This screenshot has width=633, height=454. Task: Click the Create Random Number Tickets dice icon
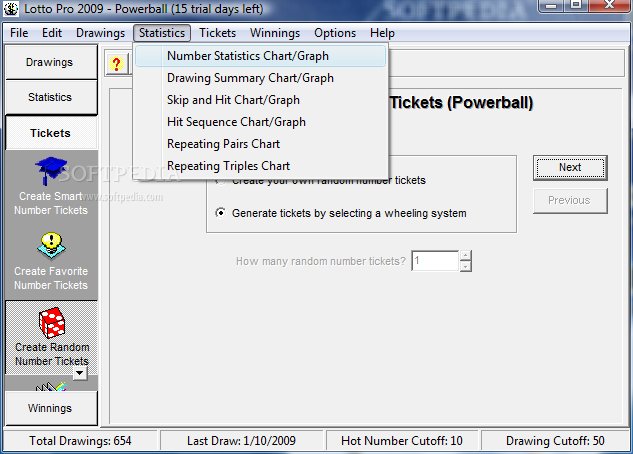[x=52, y=323]
